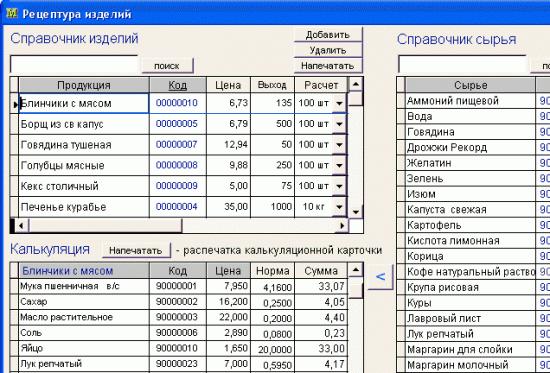Expand Расчет dropdown for Борщ из св капус
Viewport: 550px width, 373px height.
[339, 124]
